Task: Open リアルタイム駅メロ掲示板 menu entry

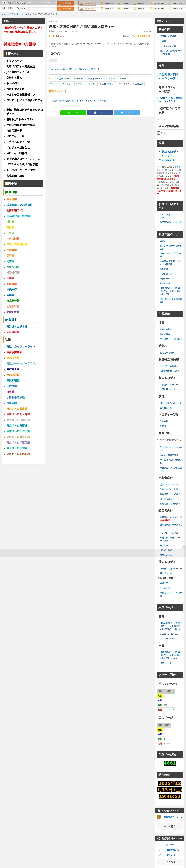Action: tap(22, 164)
